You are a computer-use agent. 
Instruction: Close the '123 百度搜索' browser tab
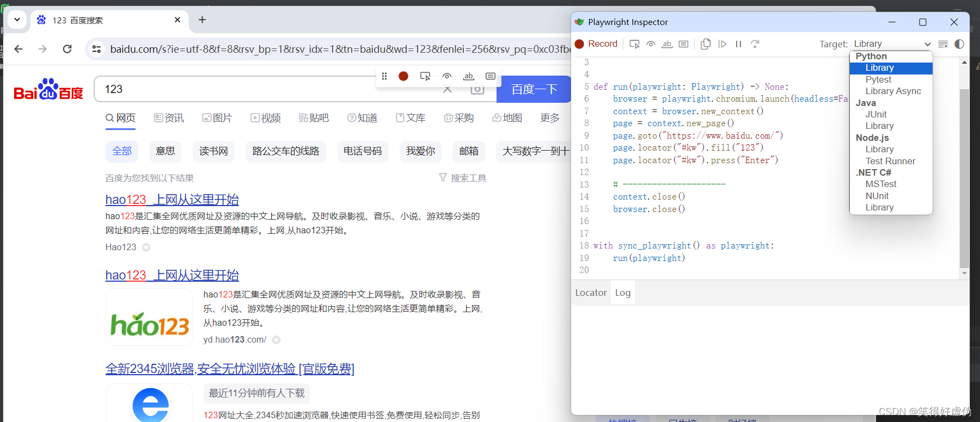tap(177, 20)
